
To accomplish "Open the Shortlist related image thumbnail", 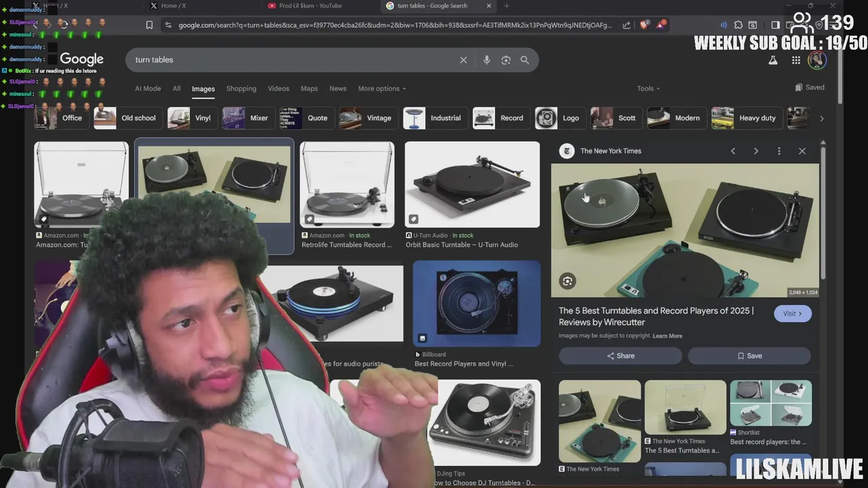I will [x=770, y=403].
